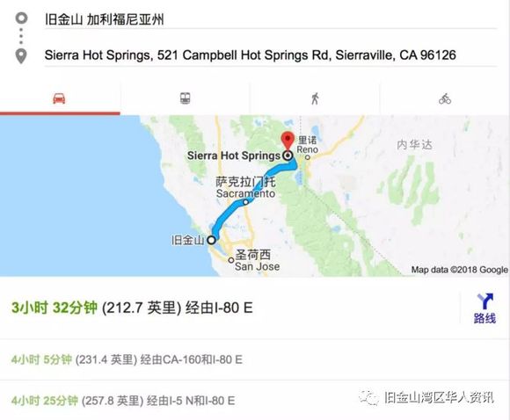Select the 3小时 32分钟 I-80 E route
The height and width of the screenshot is (420, 510).
pyautogui.click(x=132, y=308)
